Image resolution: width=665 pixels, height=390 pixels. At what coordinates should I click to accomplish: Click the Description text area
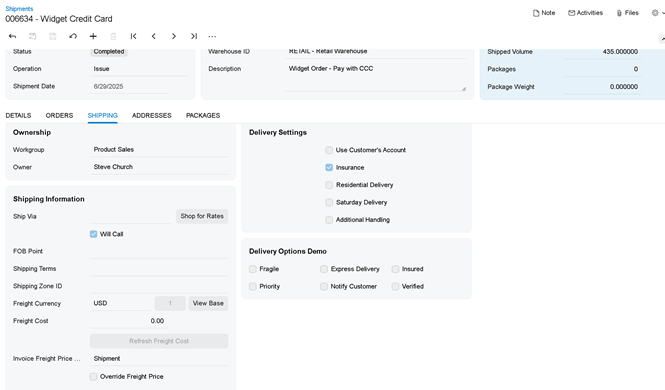tap(376, 77)
